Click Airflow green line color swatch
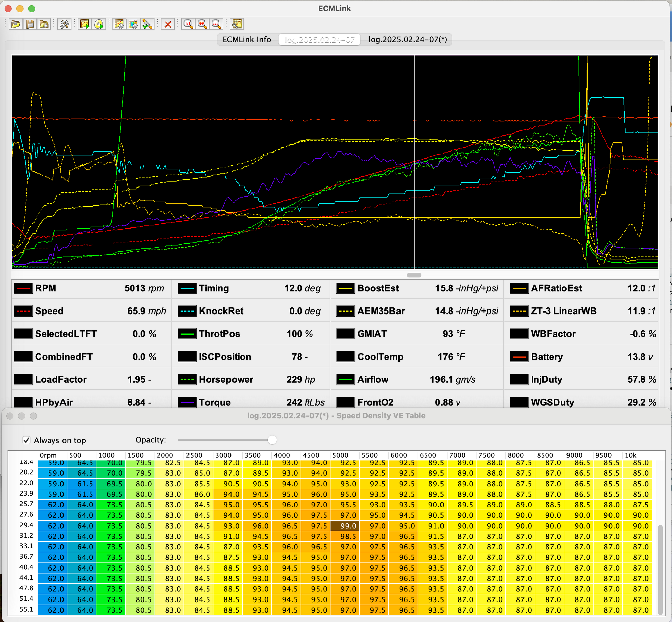The width and height of the screenshot is (672, 622). tap(345, 379)
